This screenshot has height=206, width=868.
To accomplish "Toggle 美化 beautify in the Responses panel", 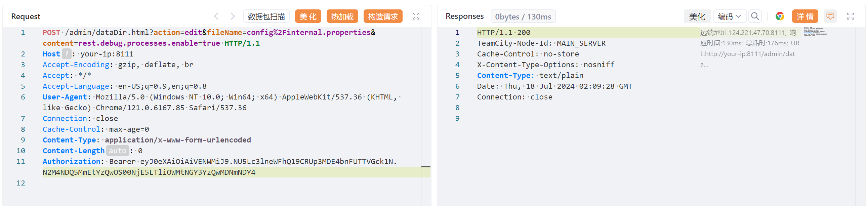I will point(697,16).
